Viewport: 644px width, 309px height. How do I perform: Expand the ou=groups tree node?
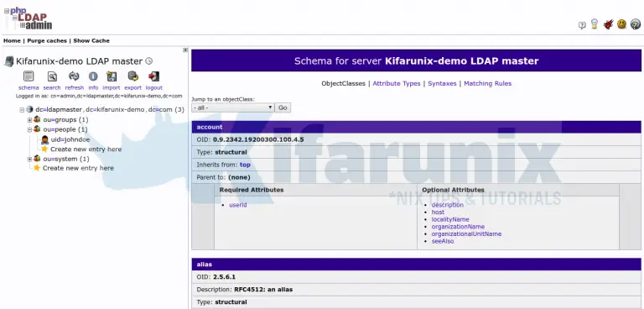29,120
